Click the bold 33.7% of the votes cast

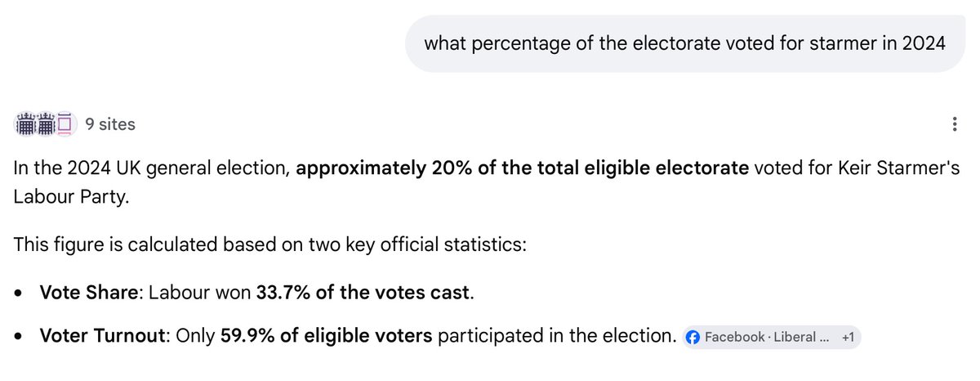coord(364,293)
